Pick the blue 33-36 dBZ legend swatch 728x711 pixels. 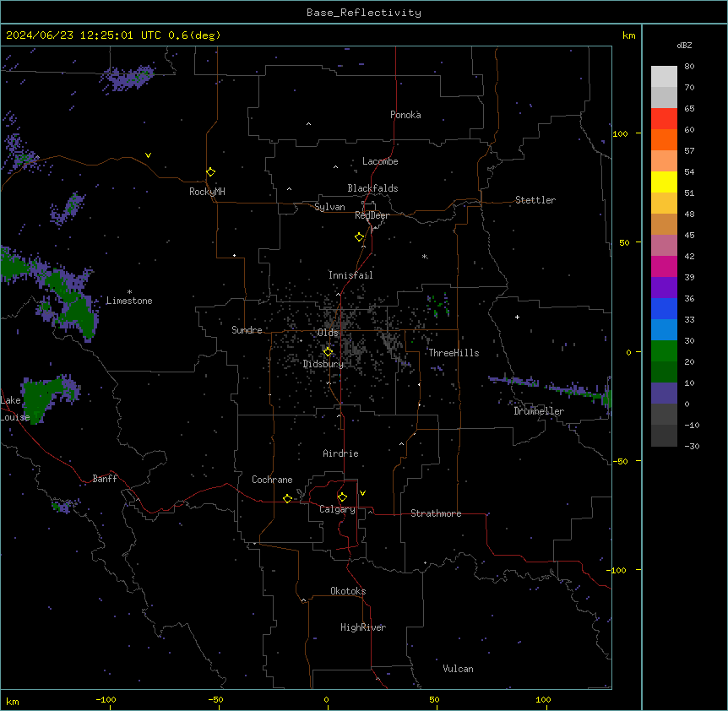click(664, 308)
